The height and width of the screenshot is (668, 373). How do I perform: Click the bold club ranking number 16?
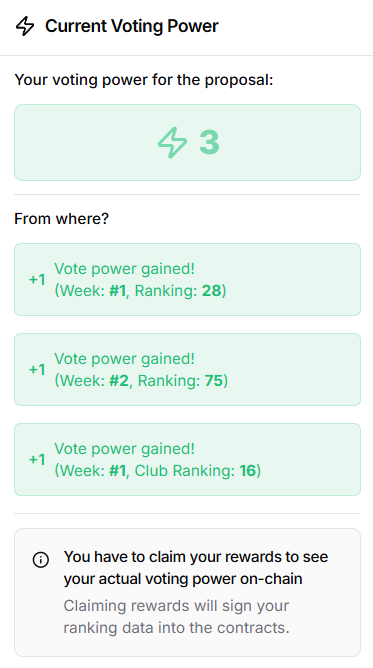tap(247, 470)
